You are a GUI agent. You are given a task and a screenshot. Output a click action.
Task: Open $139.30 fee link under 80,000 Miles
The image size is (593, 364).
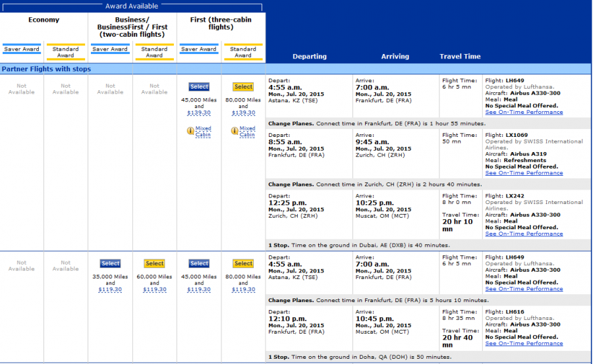tap(243, 113)
